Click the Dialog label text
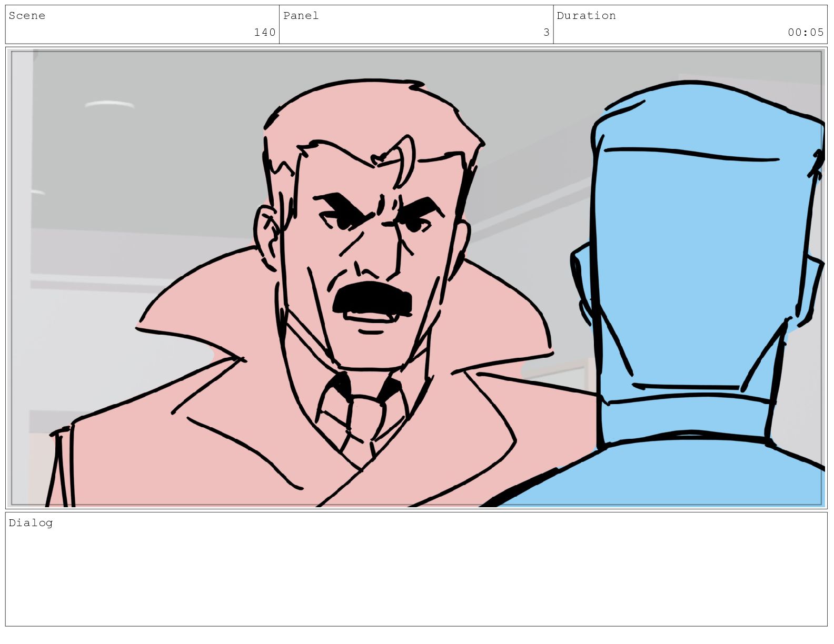This screenshot has width=834, height=644. point(31,523)
